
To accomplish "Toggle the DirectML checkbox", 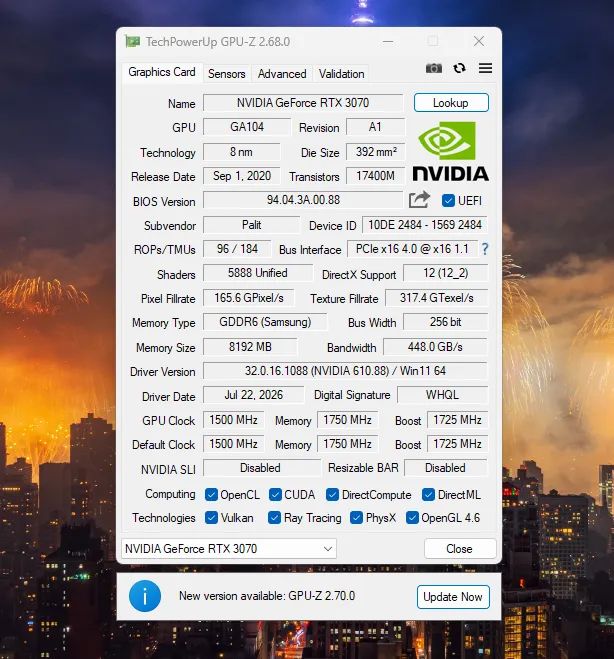I will [428, 495].
